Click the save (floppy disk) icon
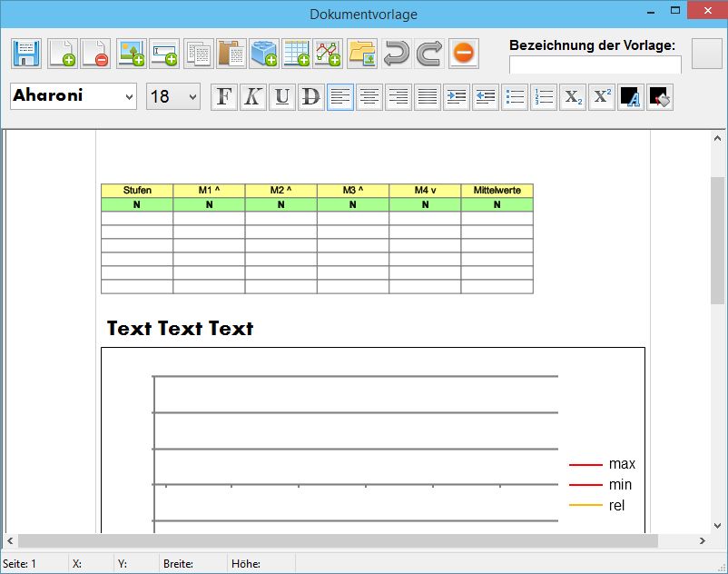Viewport: 728px width, 574px height. click(26, 54)
